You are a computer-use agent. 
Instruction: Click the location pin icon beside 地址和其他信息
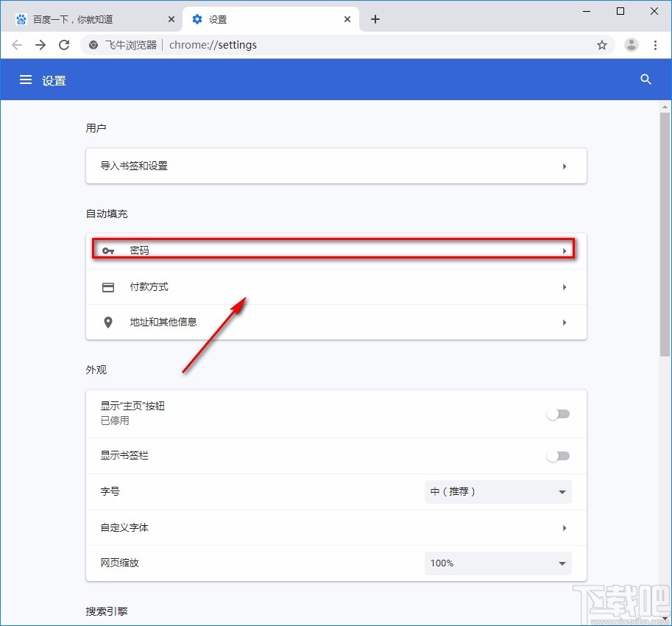(x=108, y=322)
